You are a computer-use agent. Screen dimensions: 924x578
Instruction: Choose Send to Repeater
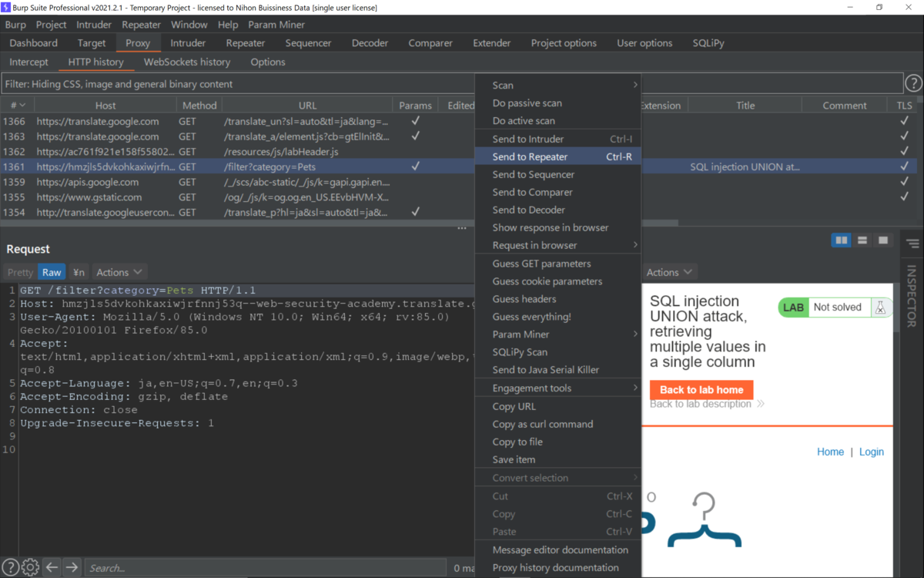(x=558, y=156)
